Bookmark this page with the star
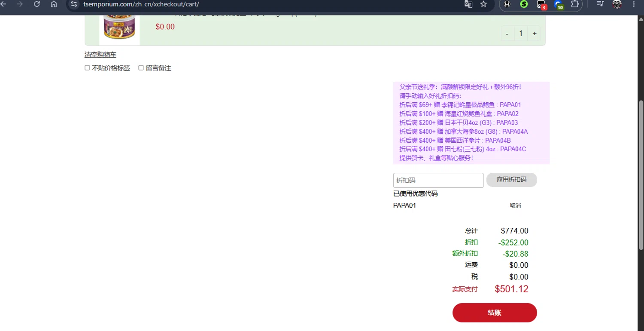 [x=484, y=4]
